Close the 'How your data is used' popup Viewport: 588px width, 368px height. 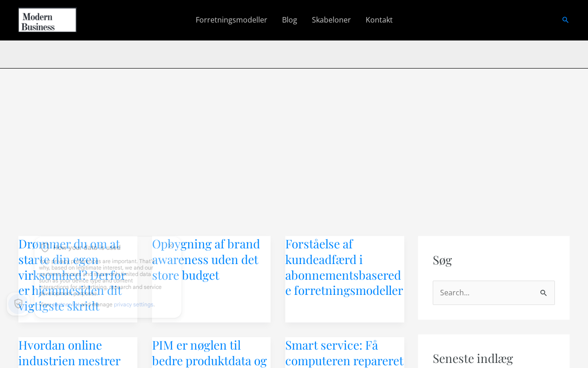pyautogui.click(x=170, y=247)
